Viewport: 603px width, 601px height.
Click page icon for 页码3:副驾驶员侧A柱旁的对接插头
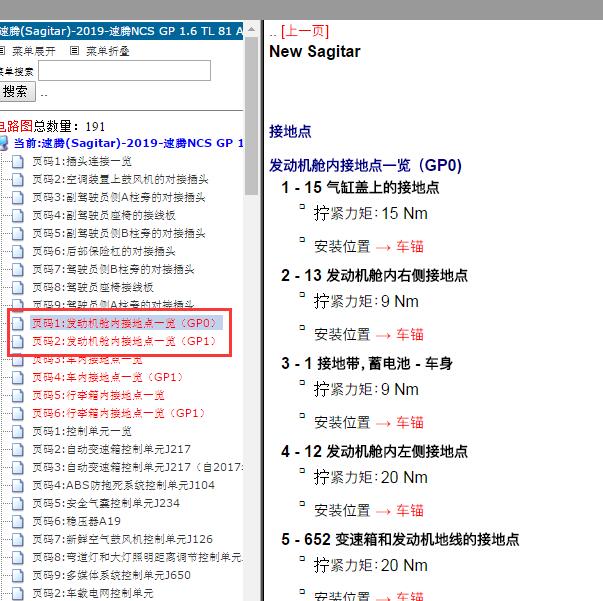(17, 198)
